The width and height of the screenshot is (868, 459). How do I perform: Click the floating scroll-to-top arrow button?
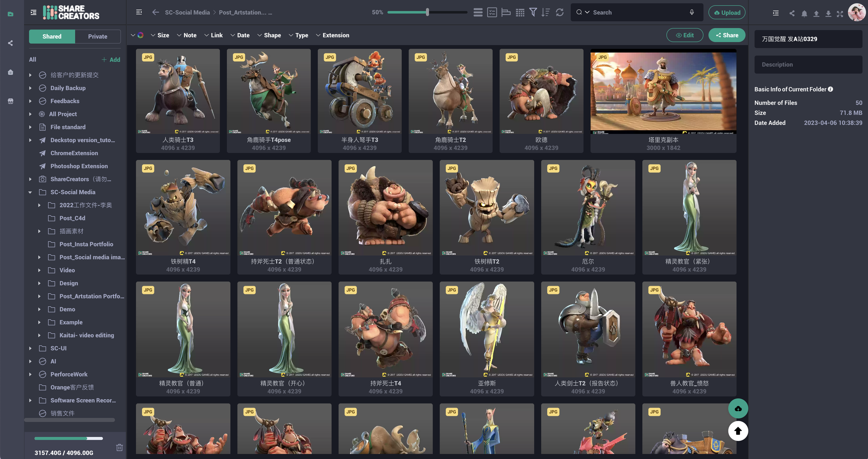click(x=738, y=431)
